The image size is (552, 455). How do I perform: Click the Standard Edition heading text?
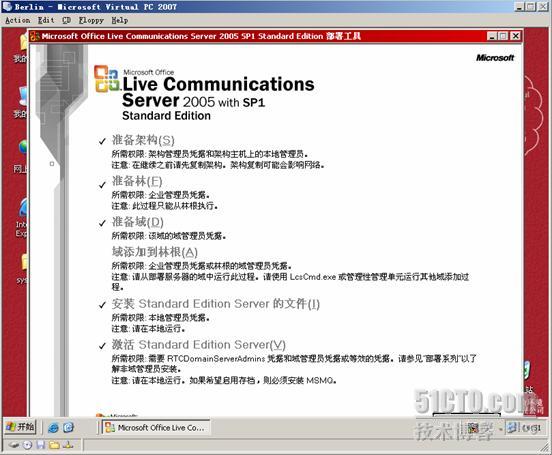(x=166, y=116)
